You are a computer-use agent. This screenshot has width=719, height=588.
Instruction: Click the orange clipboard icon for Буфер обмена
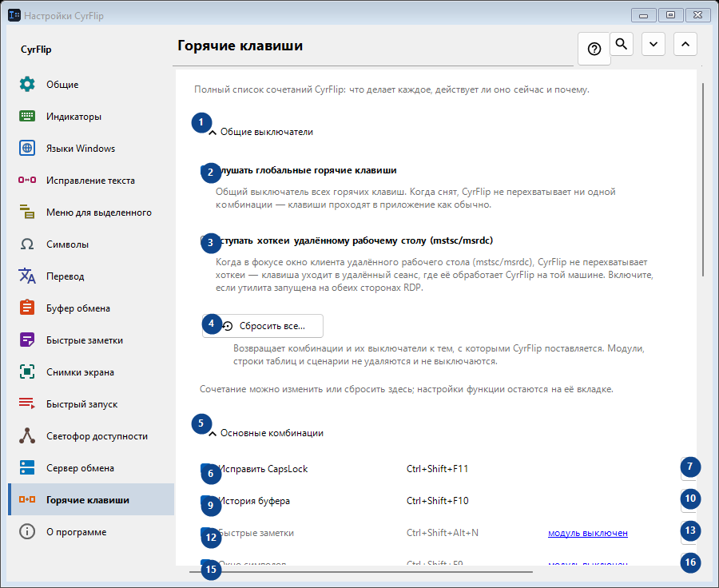27,308
